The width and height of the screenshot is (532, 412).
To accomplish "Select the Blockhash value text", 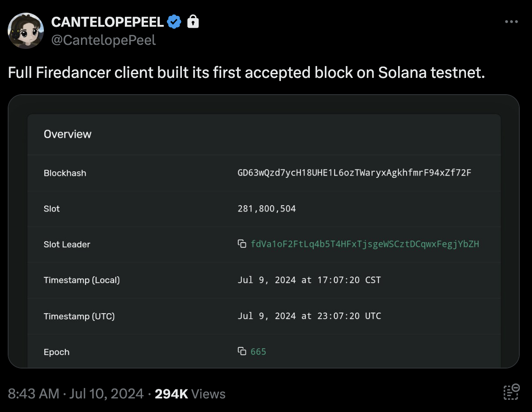I will point(354,173).
